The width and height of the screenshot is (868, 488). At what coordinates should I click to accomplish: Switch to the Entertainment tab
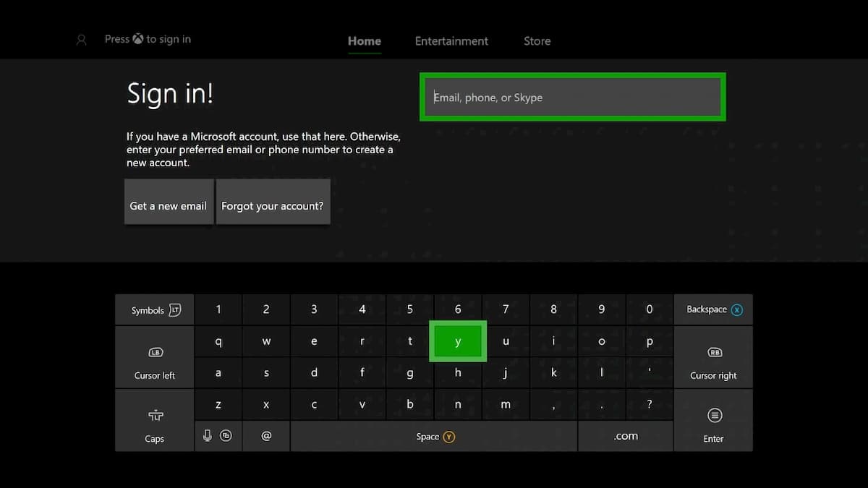point(451,41)
